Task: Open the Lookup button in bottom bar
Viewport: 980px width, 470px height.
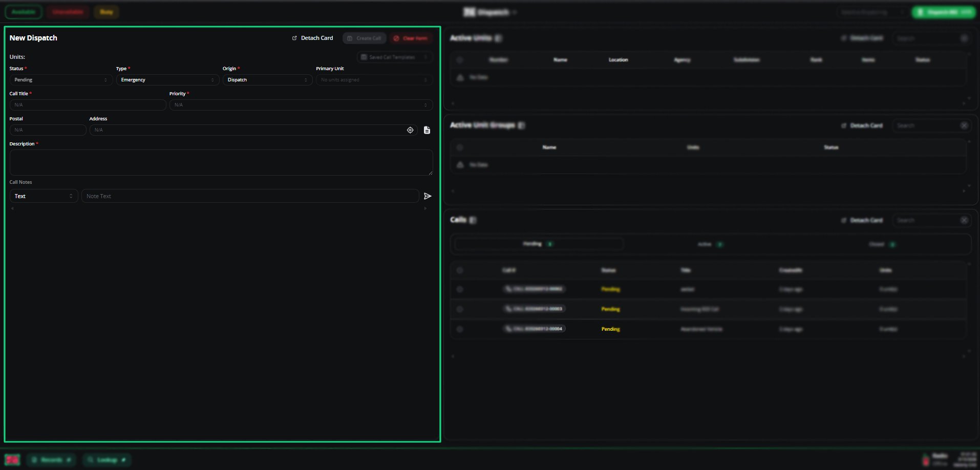Action: [x=107, y=460]
